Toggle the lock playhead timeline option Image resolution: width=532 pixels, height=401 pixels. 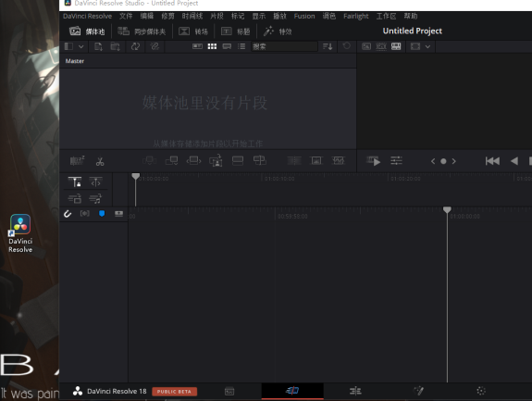(75, 182)
